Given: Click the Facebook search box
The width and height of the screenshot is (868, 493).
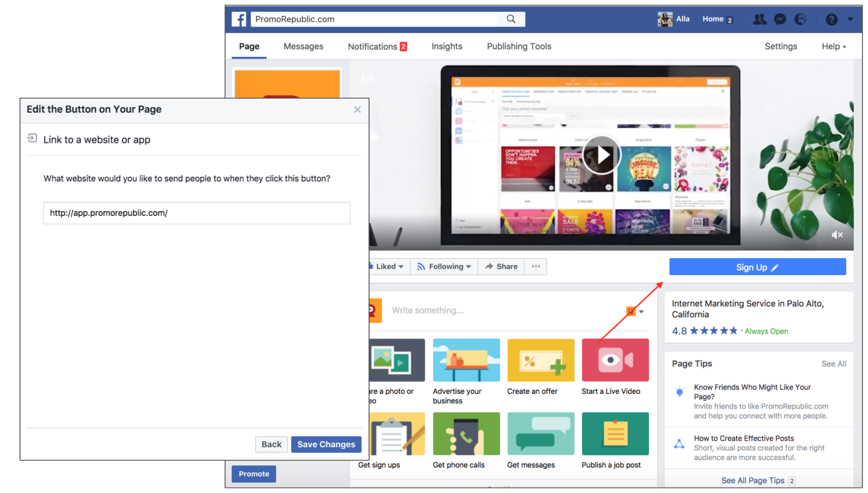Looking at the screenshot, I should [374, 19].
